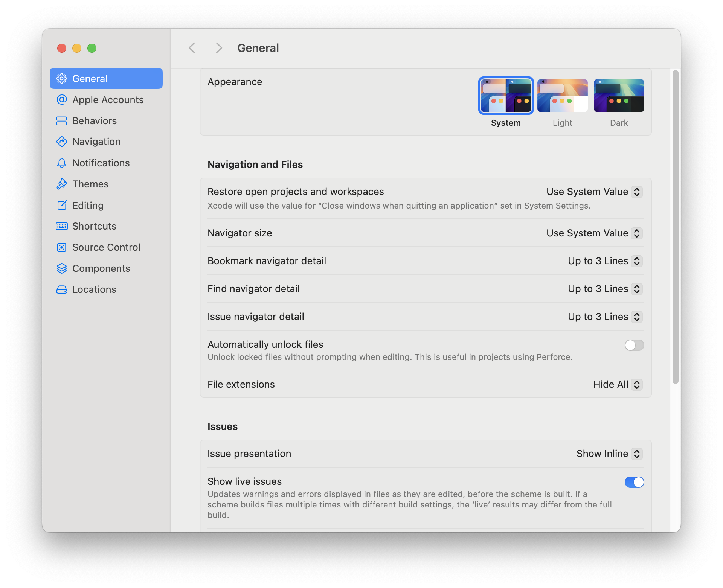Choose the Light appearance thumbnail
The width and height of the screenshot is (723, 588).
coord(562,96)
